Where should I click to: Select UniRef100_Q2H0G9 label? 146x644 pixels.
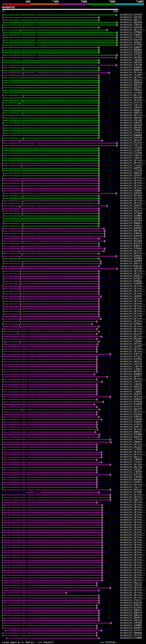(x=131, y=193)
